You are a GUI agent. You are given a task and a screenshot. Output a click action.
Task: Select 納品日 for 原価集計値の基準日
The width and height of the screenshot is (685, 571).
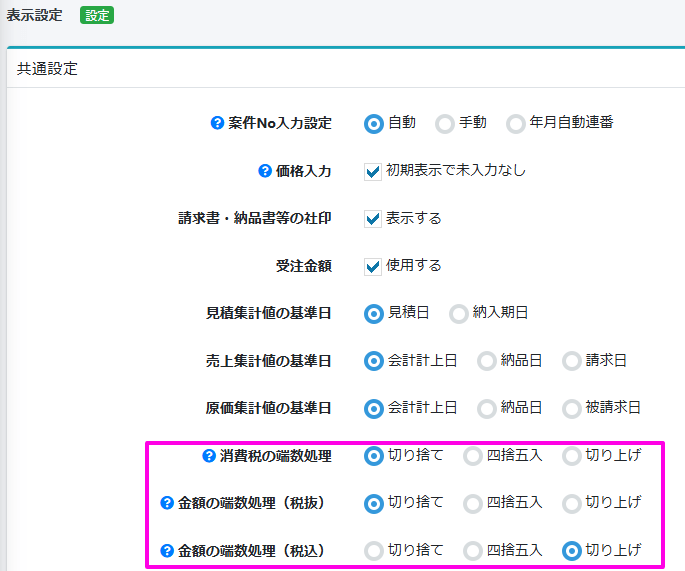coord(487,409)
